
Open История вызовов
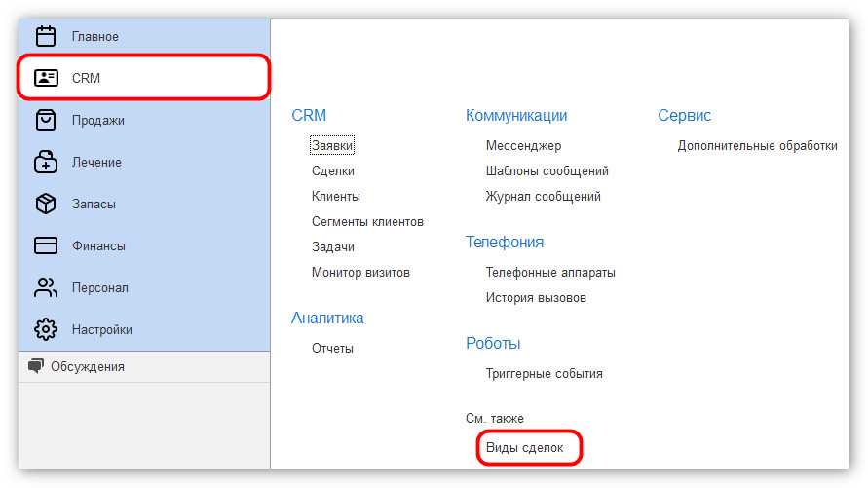536,298
